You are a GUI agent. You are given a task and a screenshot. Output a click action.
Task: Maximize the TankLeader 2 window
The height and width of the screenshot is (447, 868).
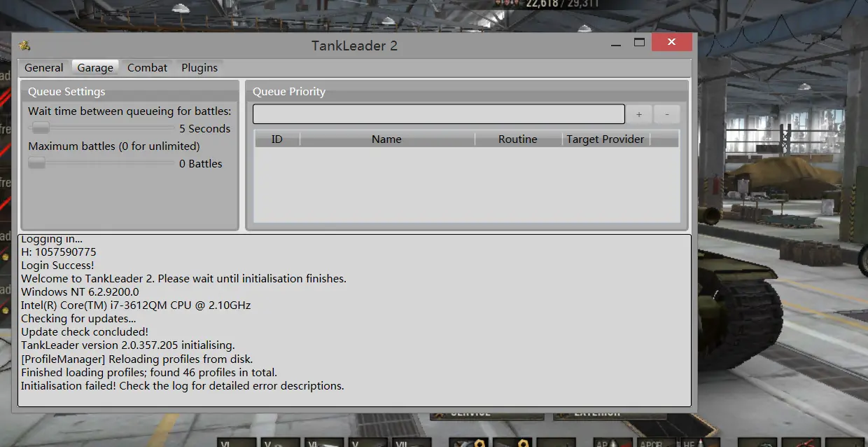(x=639, y=43)
